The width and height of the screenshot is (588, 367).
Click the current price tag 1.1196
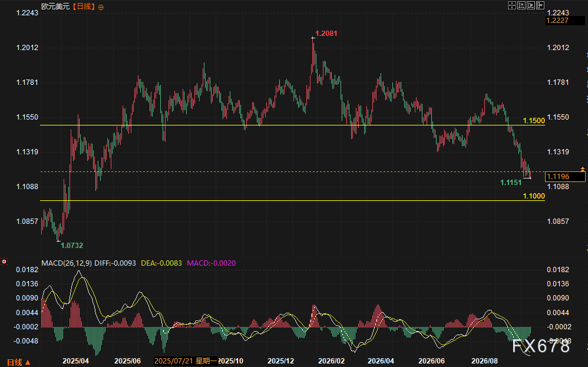point(565,177)
